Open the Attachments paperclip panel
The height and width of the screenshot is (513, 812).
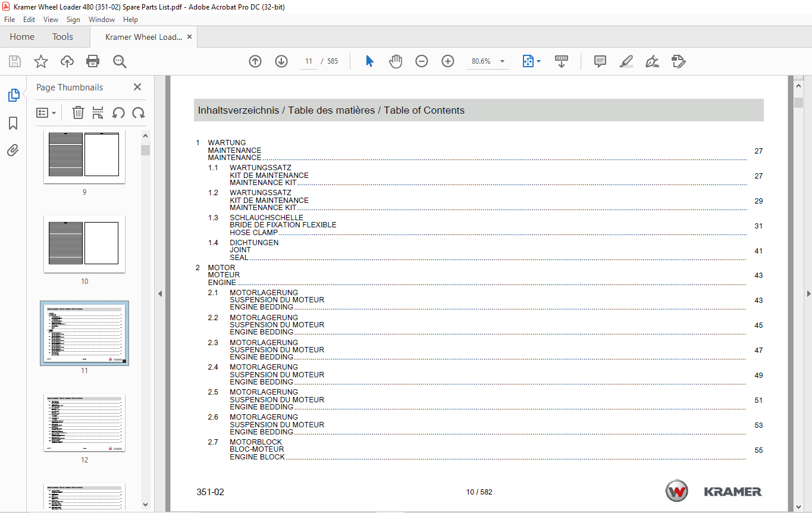13,150
